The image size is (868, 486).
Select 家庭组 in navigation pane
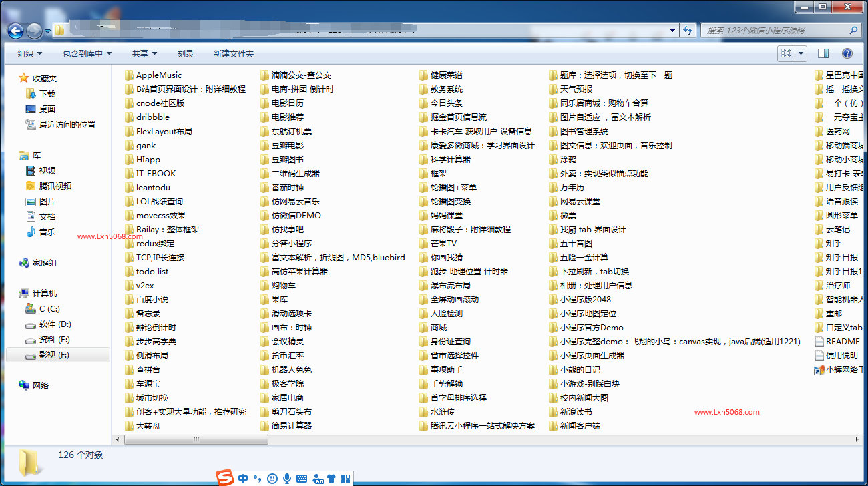click(45, 263)
